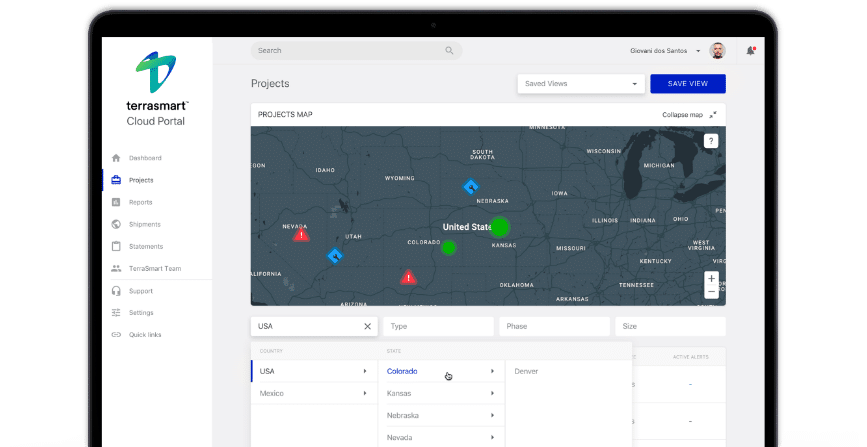
Task: Select Denver from the city list
Action: 526,371
